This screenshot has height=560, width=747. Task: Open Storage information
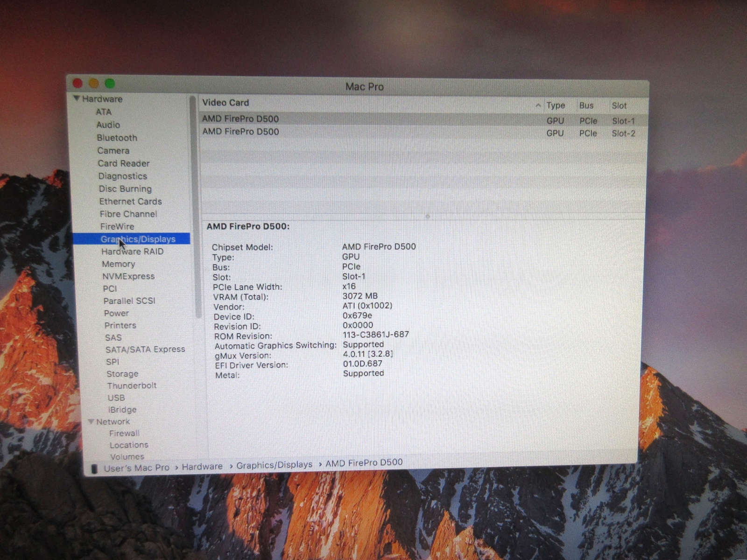122,374
